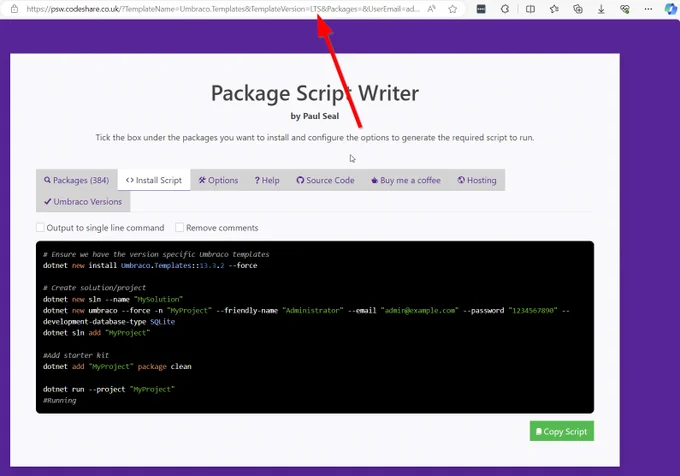This screenshot has width=680, height=476.
Task: Open Browser essentials heart icon
Action: pyautogui.click(x=624, y=9)
